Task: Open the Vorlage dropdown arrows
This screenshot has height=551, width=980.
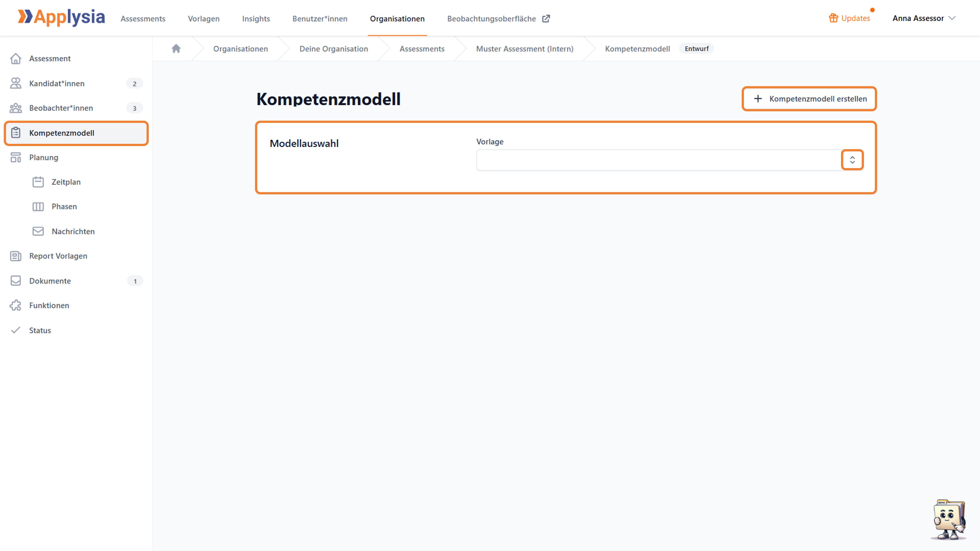Action: click(852, 160)
